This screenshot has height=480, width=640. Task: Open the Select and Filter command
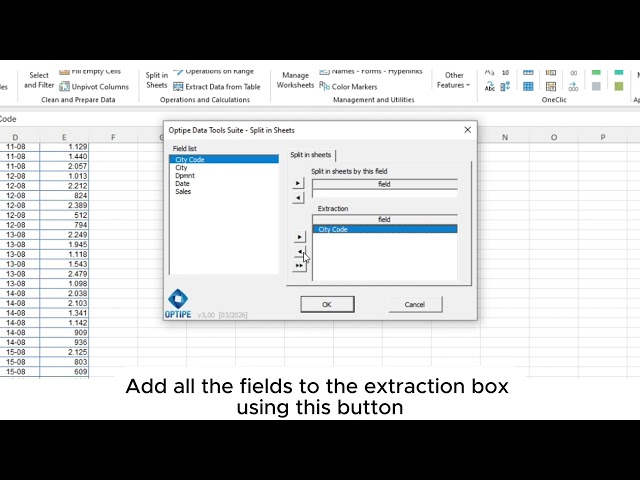[39, 80]
